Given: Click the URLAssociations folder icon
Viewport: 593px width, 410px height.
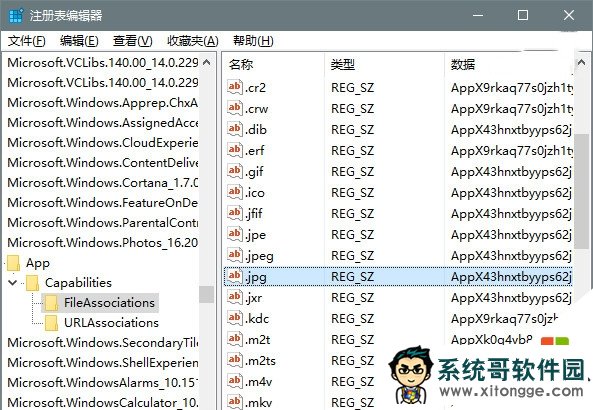Looking at the screenshot, I should pyautogui.click(x=51, y=323).
